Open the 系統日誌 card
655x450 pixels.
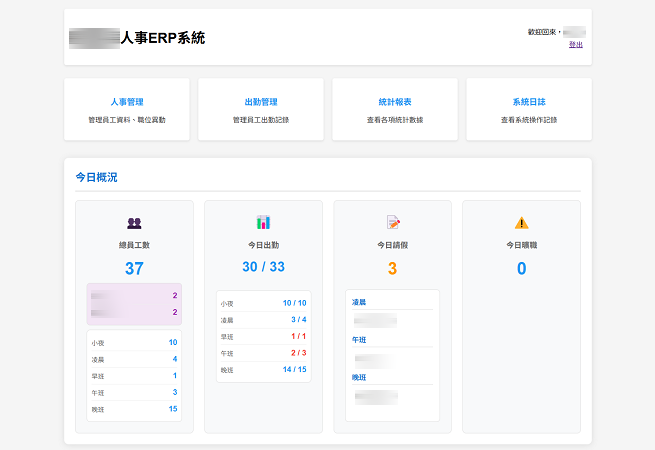coord(529,109)
